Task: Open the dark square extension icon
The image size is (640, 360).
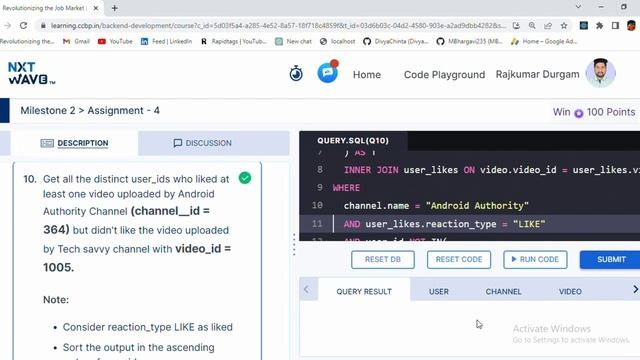Action: click(x=584, y=25)
